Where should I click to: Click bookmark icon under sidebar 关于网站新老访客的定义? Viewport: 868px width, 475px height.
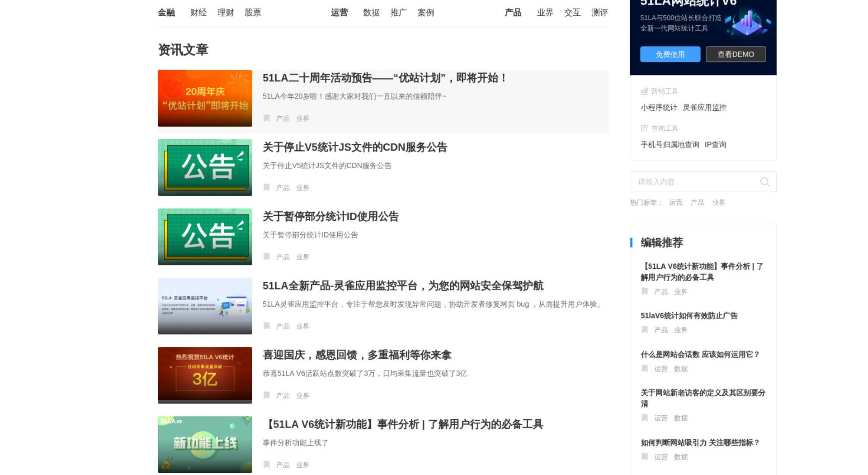tap(645, 418)
